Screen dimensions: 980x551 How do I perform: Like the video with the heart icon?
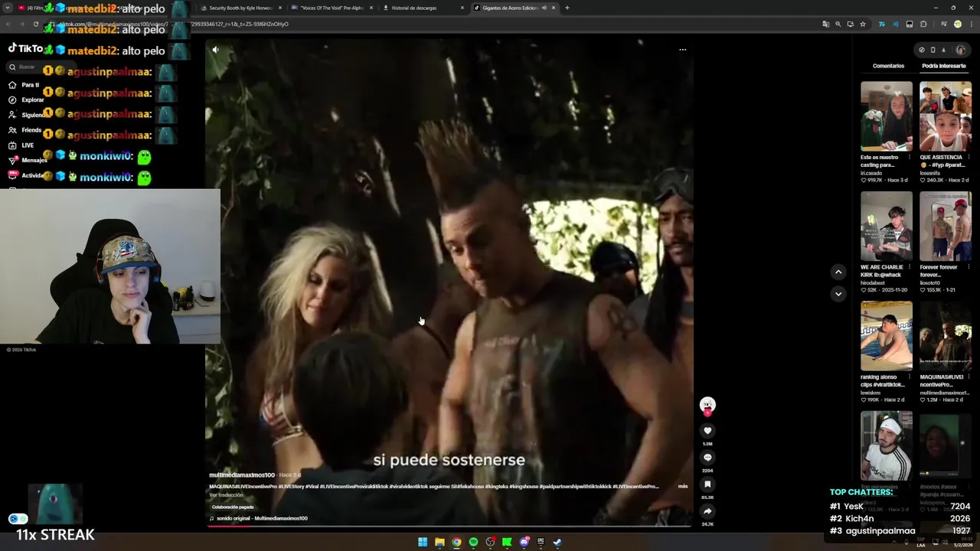pyautogui.click(x=707, y=431)
